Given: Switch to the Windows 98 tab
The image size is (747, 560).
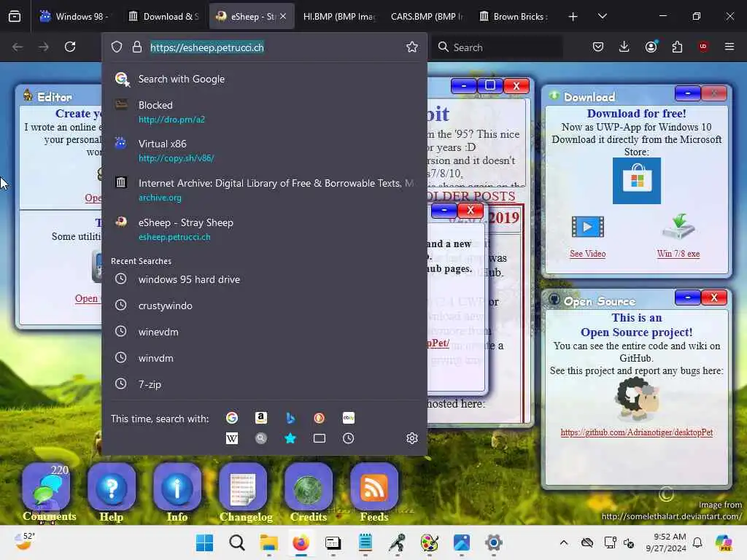Looking at the screenshot, I should coord(74,16).
